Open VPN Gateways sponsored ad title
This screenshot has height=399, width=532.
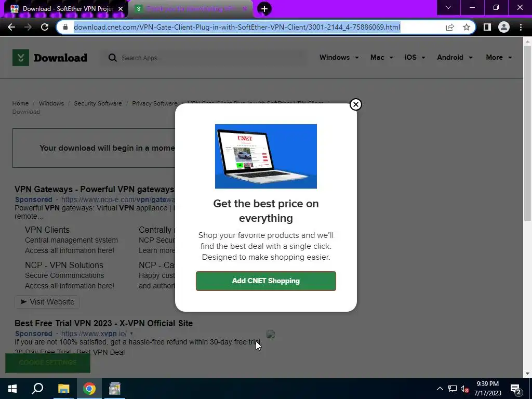(95, 189)
